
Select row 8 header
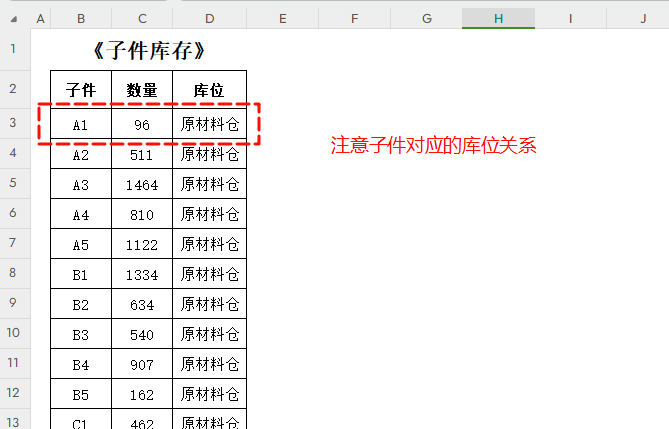click(13, 273)
